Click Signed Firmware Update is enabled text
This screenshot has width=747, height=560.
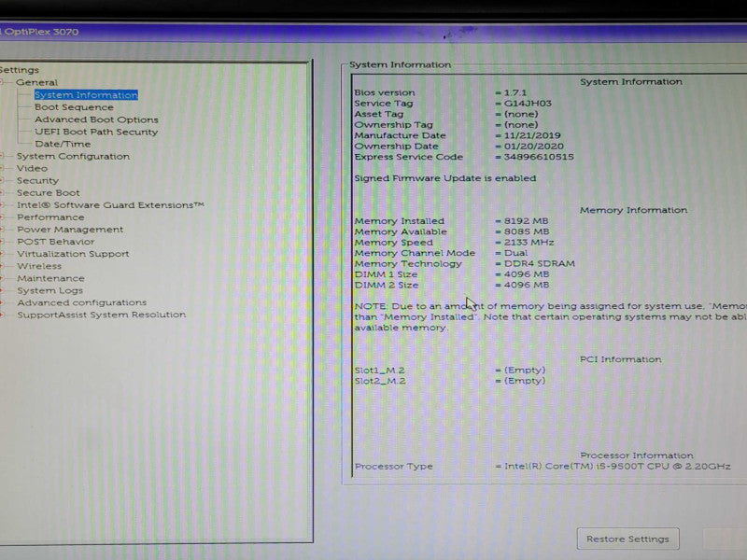pos(445,178)
